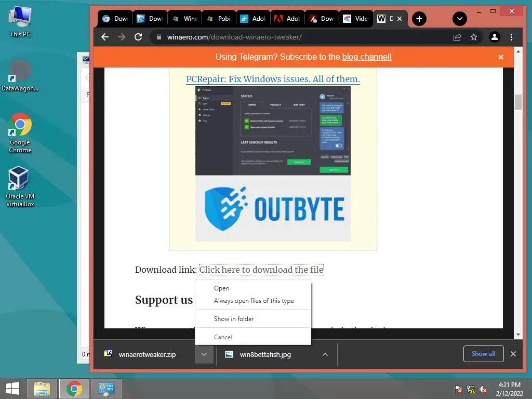532x399 pixels.
Task: Select This PC desktop icon
Action: click(20, 22)
